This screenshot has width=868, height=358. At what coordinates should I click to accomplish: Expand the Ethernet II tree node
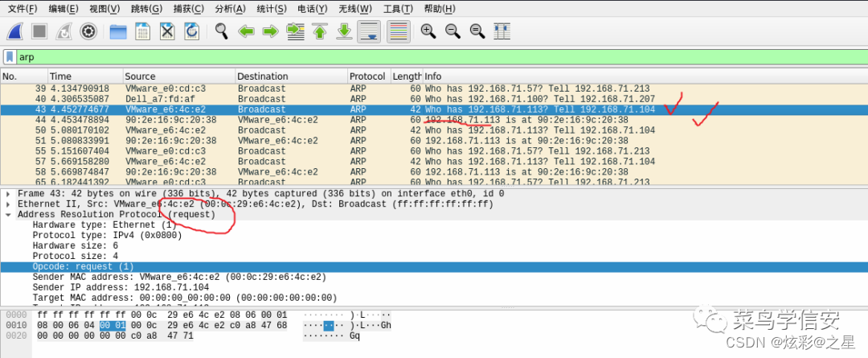[x=8, y=204]
